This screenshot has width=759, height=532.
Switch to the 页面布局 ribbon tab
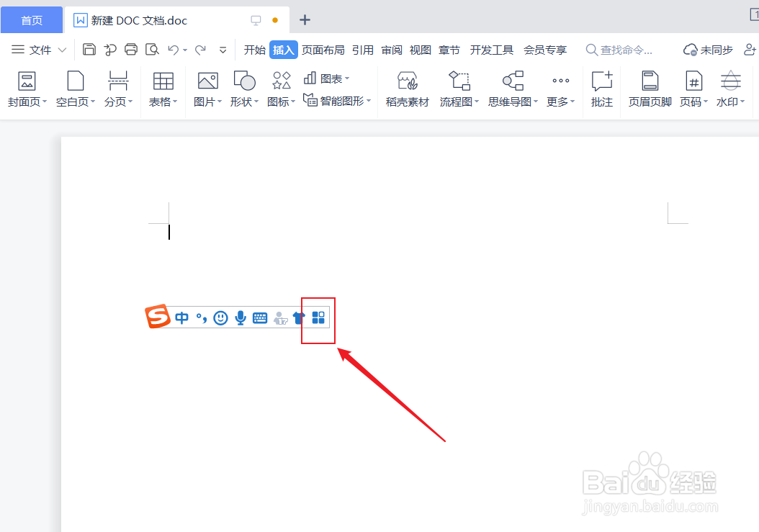pyautogui.click(x=323, y=50)
